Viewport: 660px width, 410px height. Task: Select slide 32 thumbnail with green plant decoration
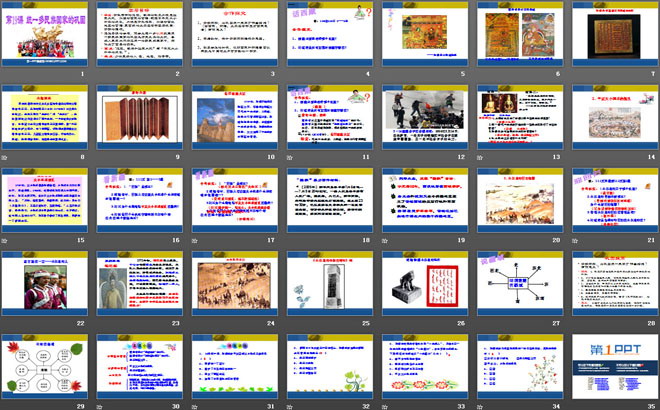click(x=330, y=367)
